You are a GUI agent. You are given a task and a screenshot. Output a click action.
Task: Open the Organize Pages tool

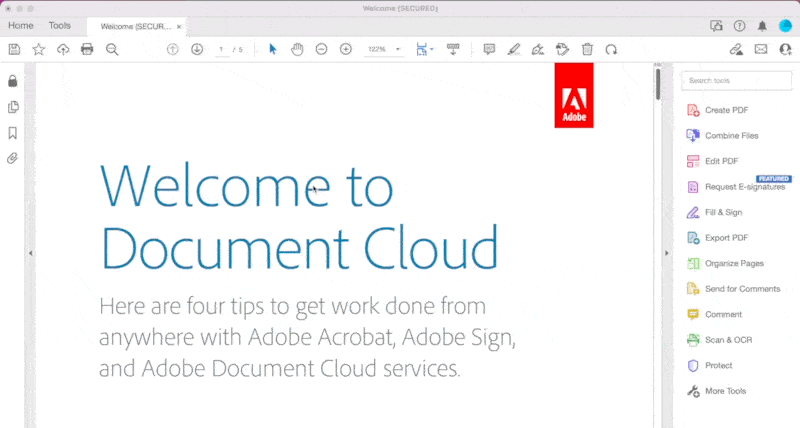tap(725, 263)
